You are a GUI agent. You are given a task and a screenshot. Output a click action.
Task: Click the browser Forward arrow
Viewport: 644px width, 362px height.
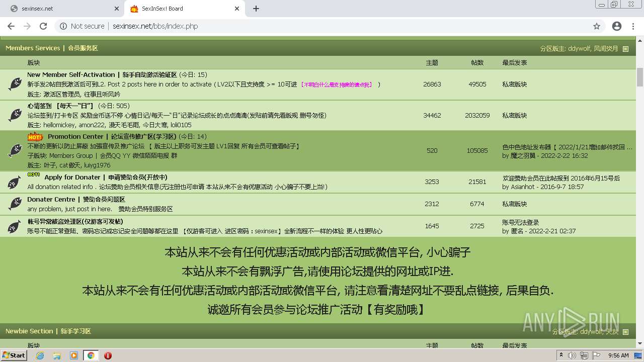click(x=27, y=26)
